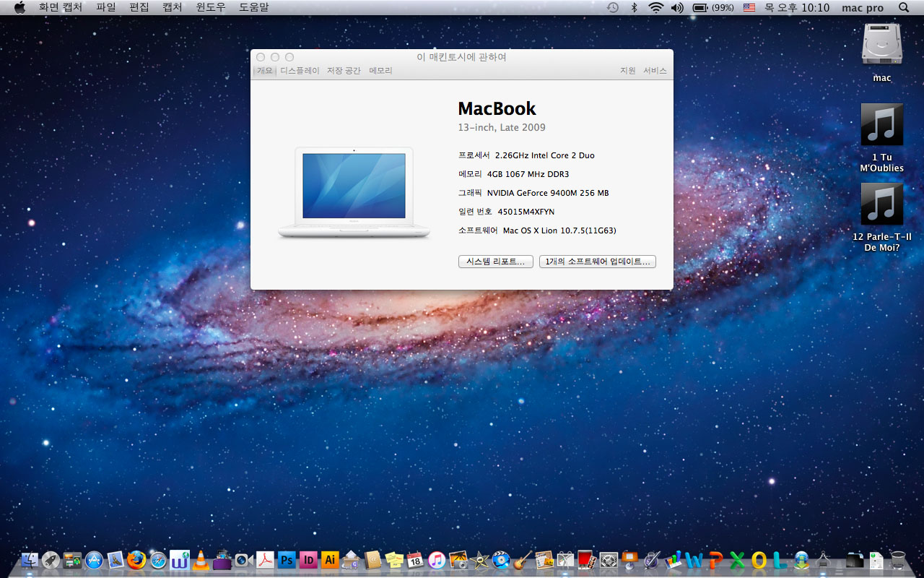Launch iTunes from the dock

coord(437,560)
